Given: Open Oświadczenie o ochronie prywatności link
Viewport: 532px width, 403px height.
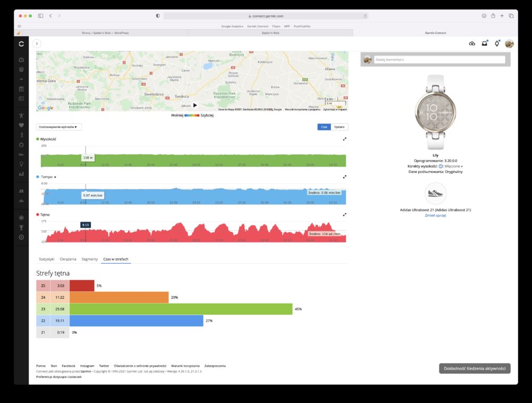Looking at the screenshot, I should pyautogui.click(x=140, y=366).
